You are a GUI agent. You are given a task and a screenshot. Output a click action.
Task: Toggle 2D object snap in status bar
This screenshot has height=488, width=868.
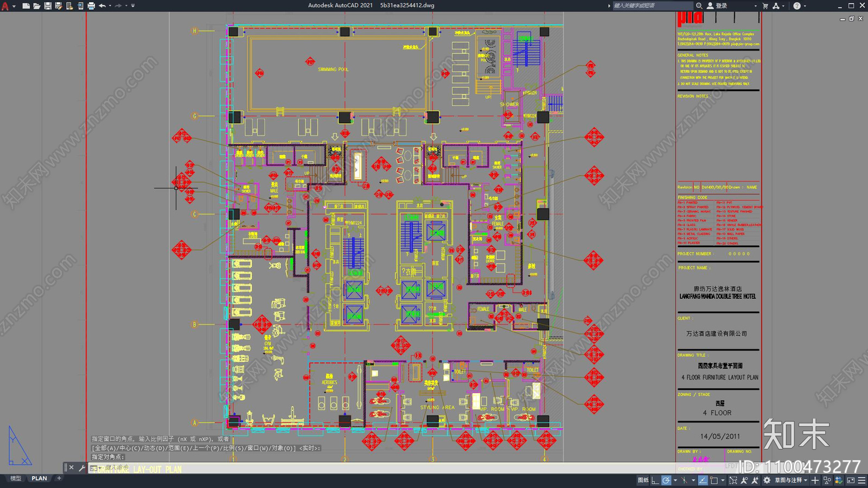coord(714,480)
